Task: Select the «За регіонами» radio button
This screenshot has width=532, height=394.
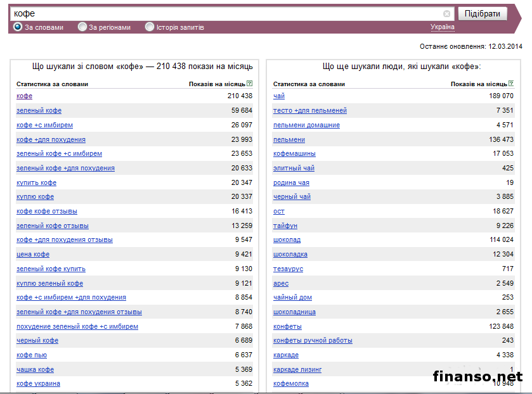Action: pyautogui.click(x=82, y=27)
